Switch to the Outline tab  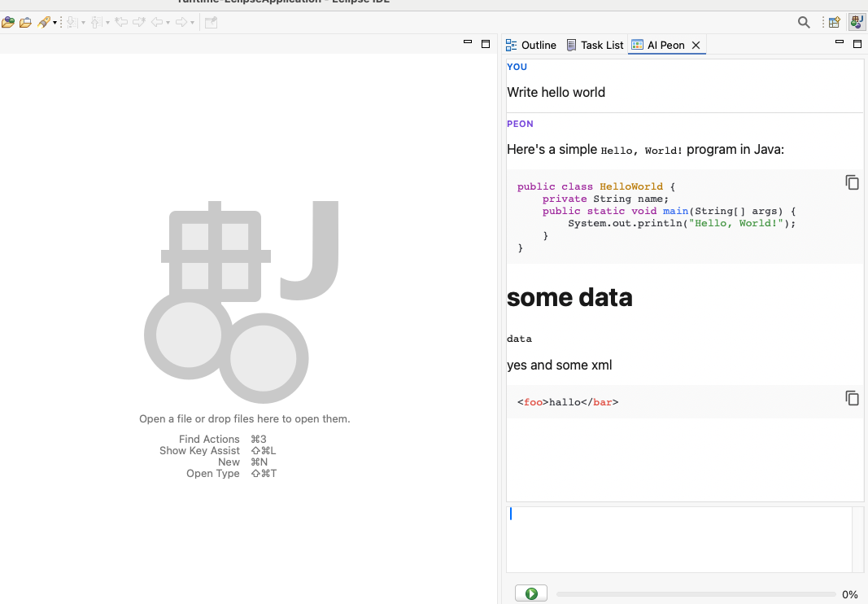(x=530, y=45)
